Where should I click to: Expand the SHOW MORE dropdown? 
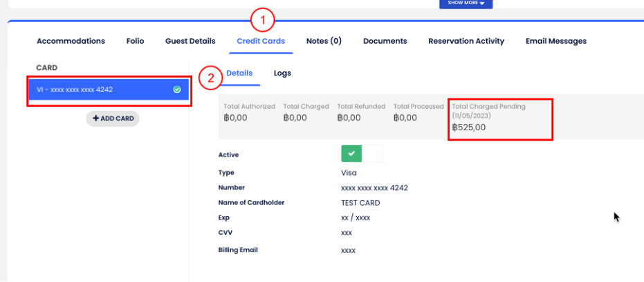[466, 3]
